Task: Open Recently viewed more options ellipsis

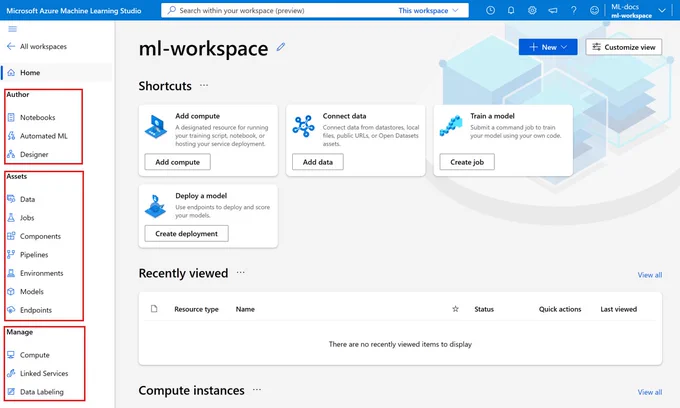Action: pos(241,273)
